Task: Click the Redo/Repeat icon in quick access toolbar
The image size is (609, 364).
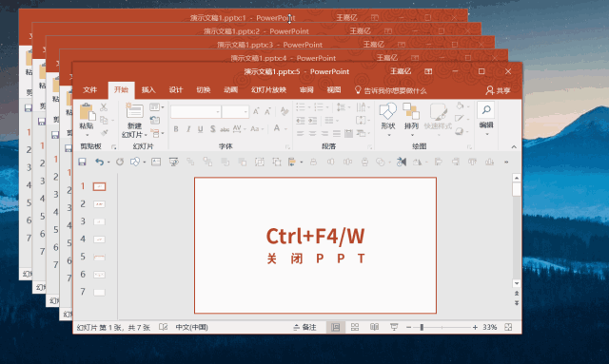Action: [120, 162]
